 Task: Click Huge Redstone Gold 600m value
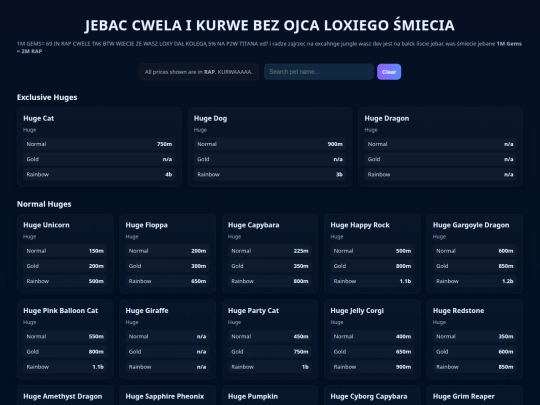pos(506,352)
